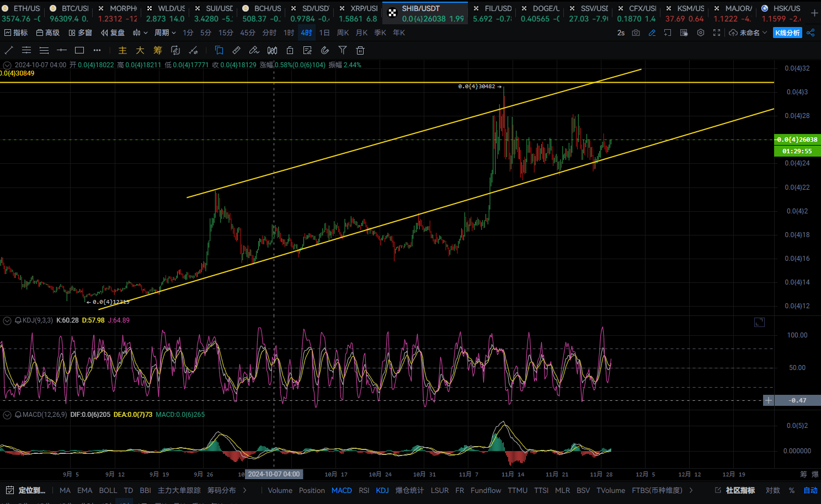Delete drawings with the trash icon
Screen dimensions: 821x504
[360, 50]
